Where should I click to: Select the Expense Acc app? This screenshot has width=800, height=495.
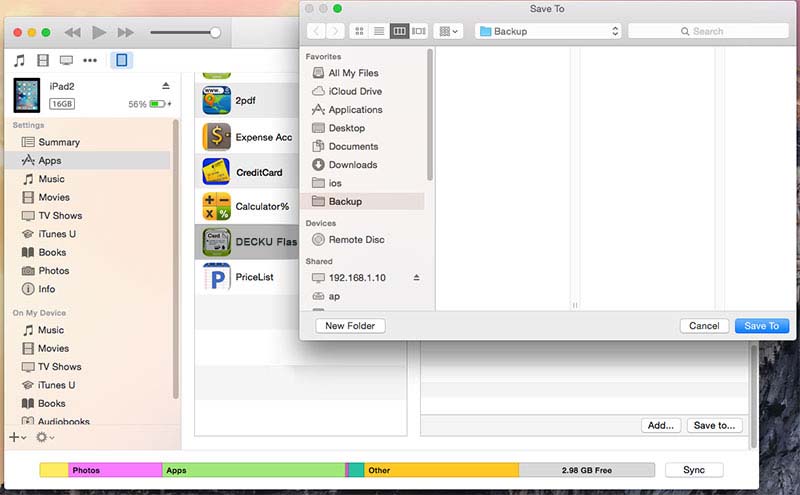click(x=247, y=137)
